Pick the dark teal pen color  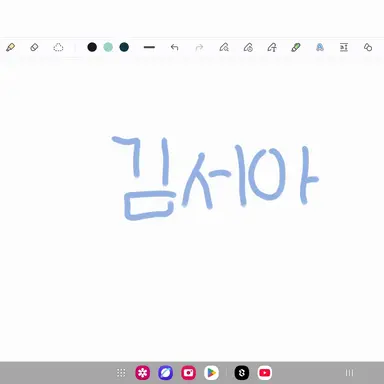coord(124,47)
